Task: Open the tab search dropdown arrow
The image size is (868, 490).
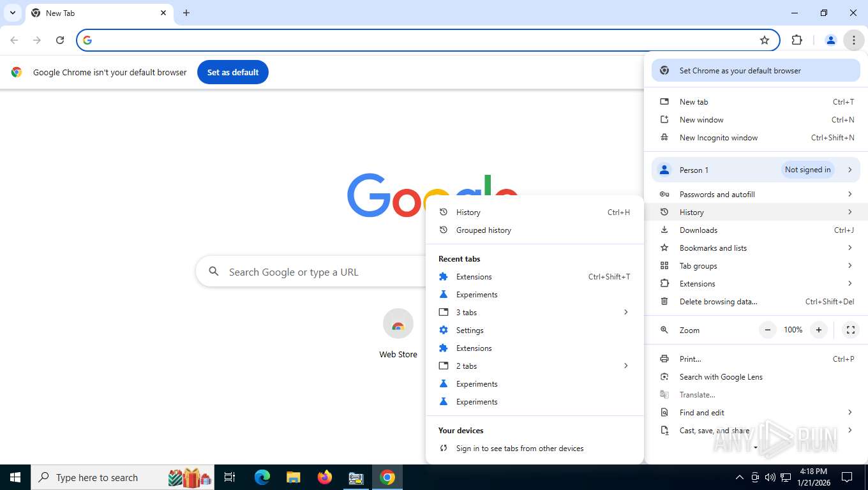Action: [x=12, y=13]
